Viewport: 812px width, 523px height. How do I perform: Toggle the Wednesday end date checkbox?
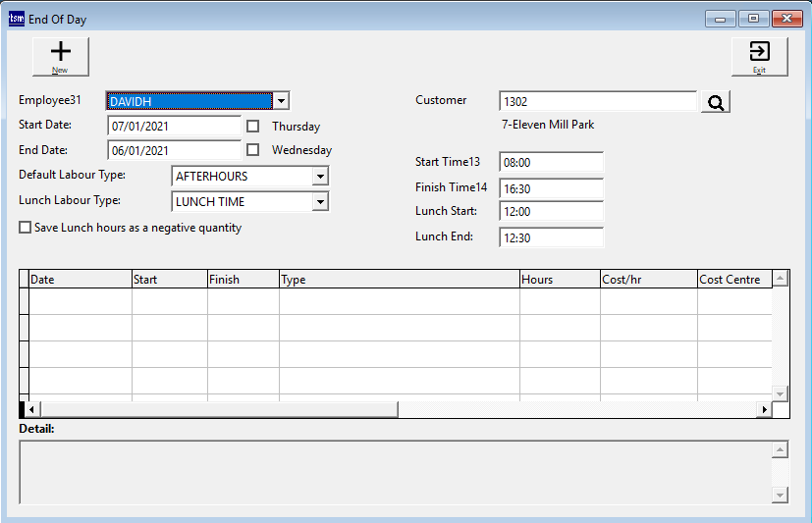tap(253, 150)
